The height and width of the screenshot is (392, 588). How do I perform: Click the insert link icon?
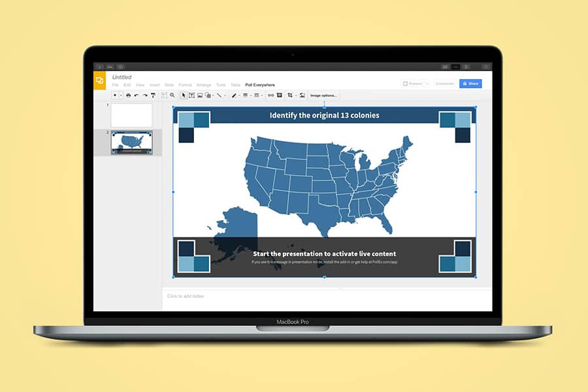270,95
